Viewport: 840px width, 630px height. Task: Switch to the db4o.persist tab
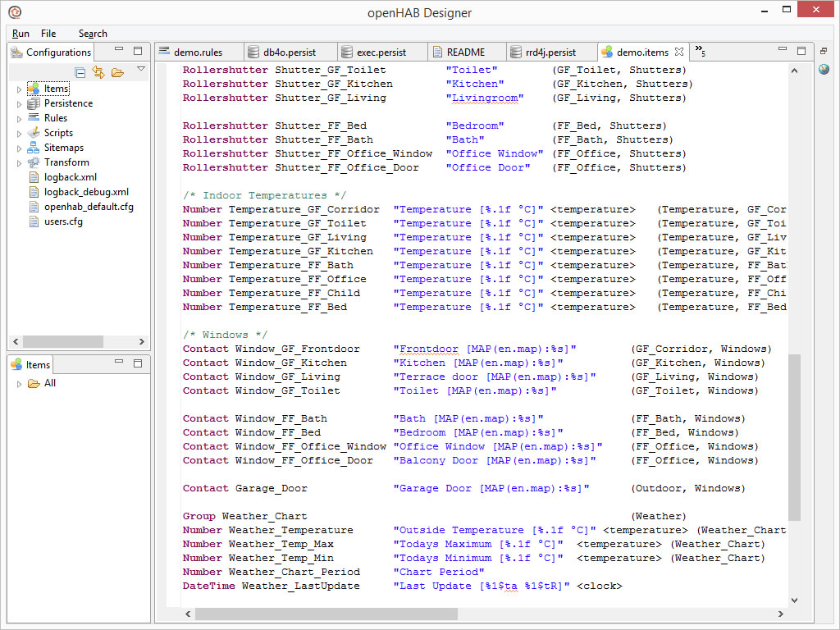click(290, 52)
